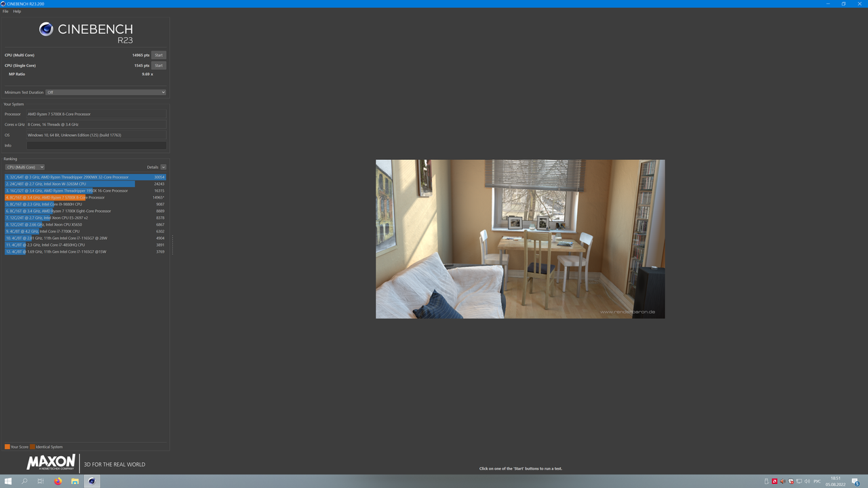Viewport: 868px width, 488px height.
Task: Click the MP Ratio 9.69 x value
Action: pyautogui.click(x=147, y=74)
